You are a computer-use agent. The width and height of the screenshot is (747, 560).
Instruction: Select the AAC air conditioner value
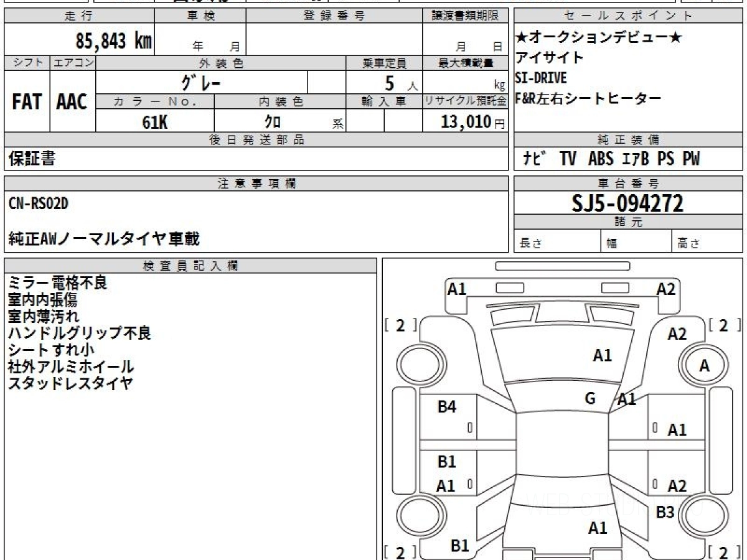(x=72, y=101)
